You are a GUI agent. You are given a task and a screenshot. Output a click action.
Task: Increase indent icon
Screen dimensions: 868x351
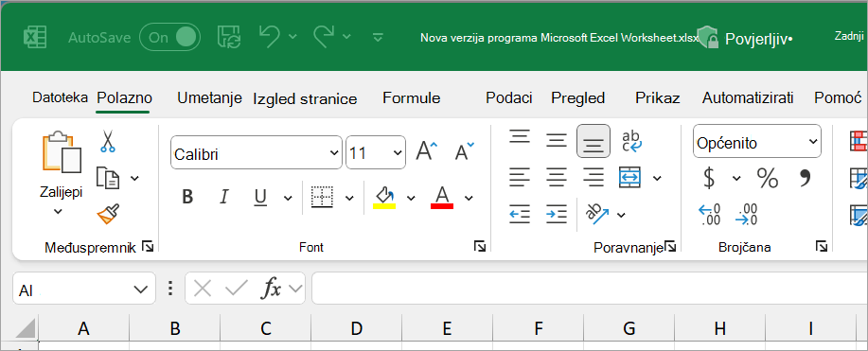(x=557, y=214)
